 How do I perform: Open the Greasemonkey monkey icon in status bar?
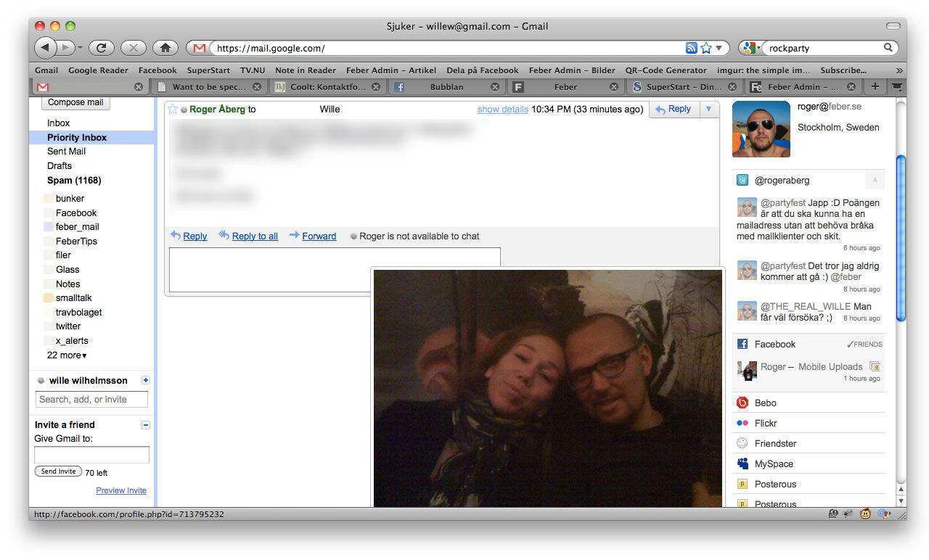coord(865,514)
